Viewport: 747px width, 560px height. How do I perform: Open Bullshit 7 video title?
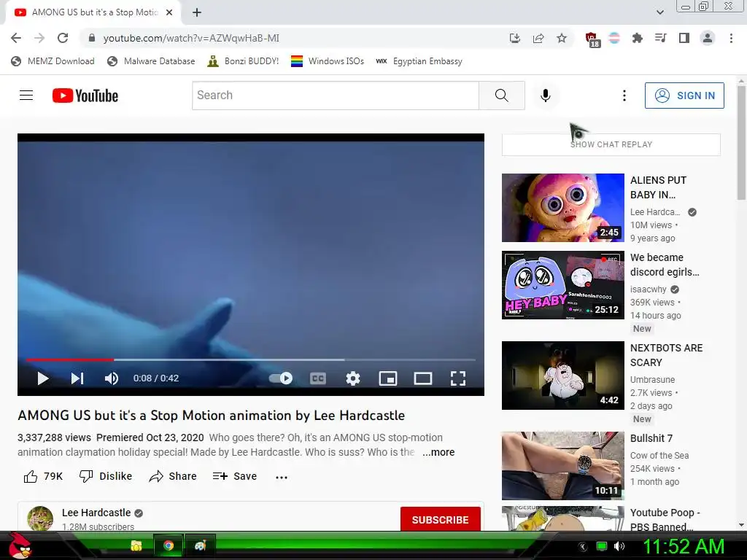pos(651,438)
